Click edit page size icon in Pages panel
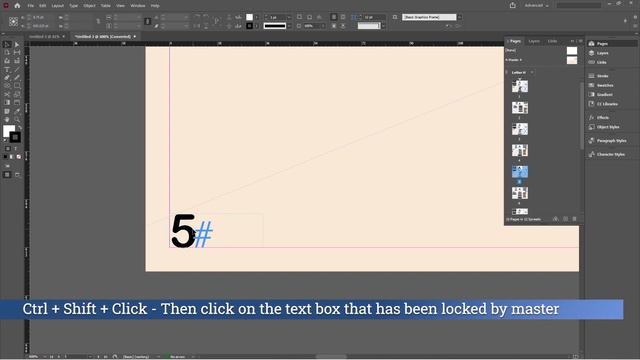Viewport: 640px width, 360px height. pos(556,219)
